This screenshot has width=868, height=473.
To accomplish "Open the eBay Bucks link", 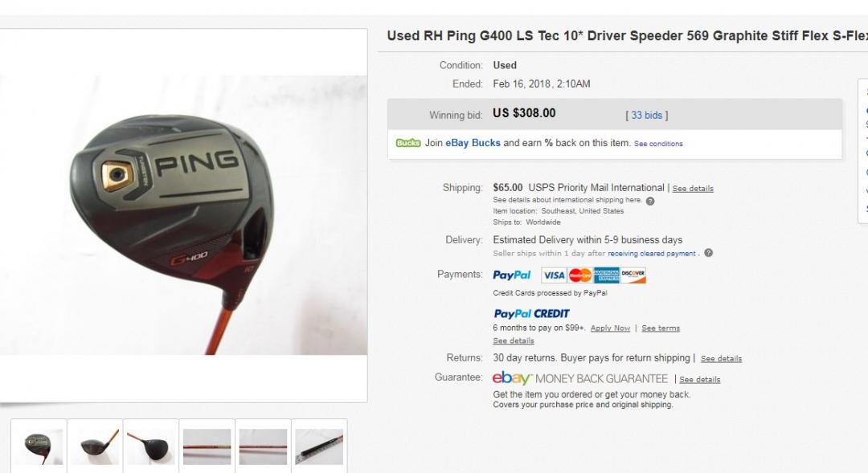I will (473, 143).
